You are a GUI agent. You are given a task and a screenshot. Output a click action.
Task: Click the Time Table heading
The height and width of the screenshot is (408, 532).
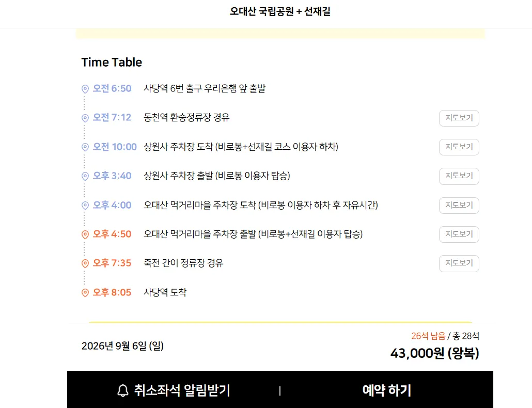click(112, 62)
